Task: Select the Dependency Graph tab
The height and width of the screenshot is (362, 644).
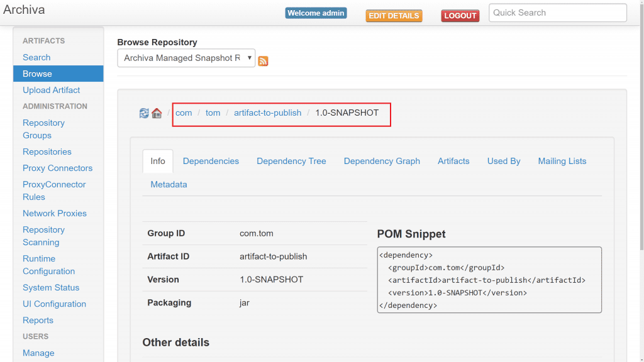Action: [x=382, y=161]
